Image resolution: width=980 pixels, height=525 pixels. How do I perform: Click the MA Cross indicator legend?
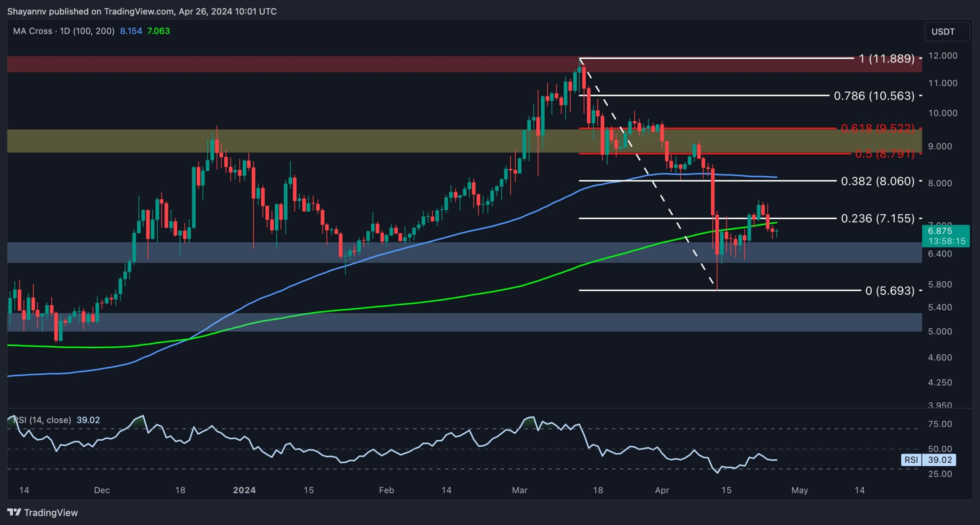pyautogui.click(x=64, y=31)
